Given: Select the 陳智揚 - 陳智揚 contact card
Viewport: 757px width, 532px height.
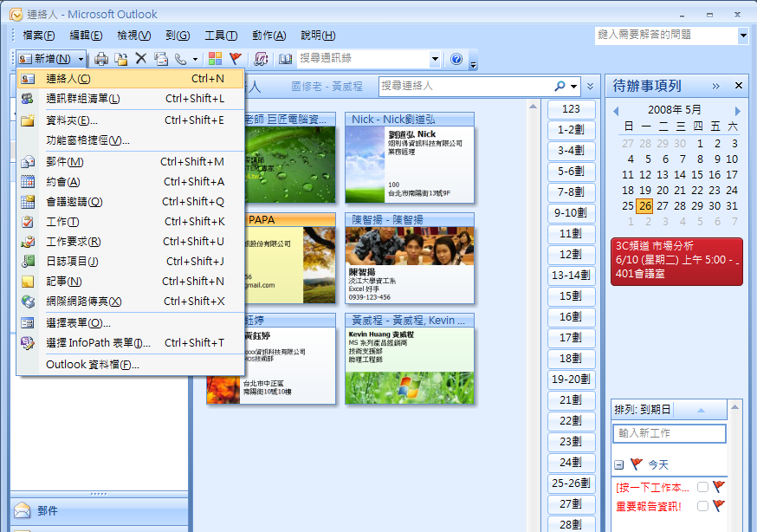Looking at the screenshot, I should coord(410,258).
